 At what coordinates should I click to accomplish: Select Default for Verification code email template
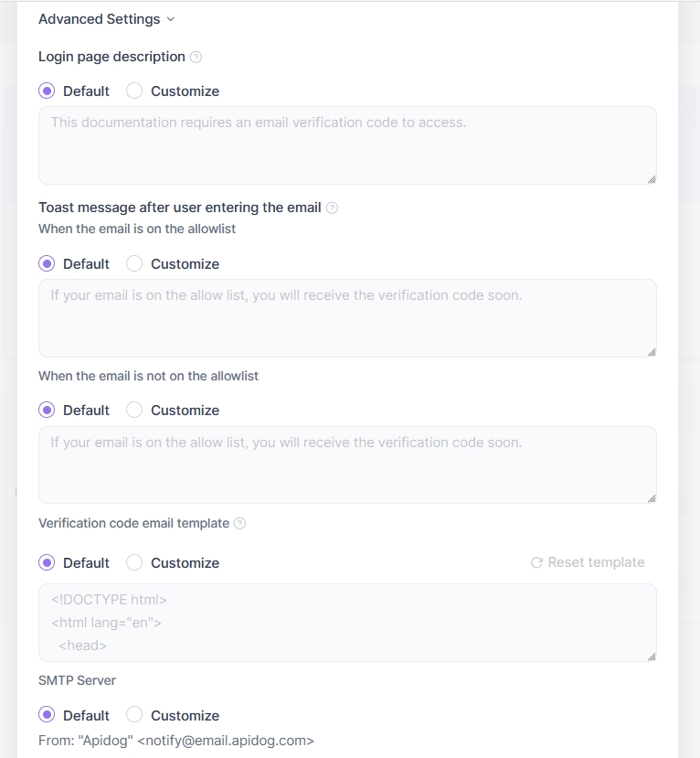click(x=47, y=562)
